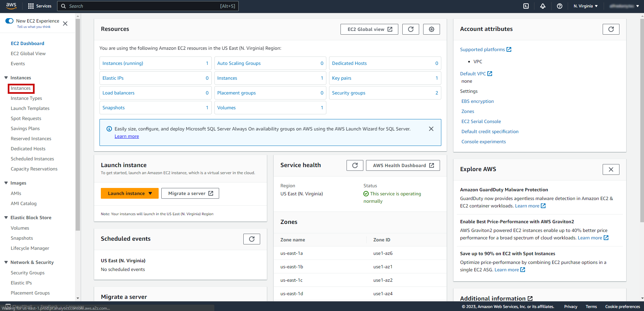Open the account name dropdown
The width and height of the screenshot is (644, 311).
coord(624,6)
